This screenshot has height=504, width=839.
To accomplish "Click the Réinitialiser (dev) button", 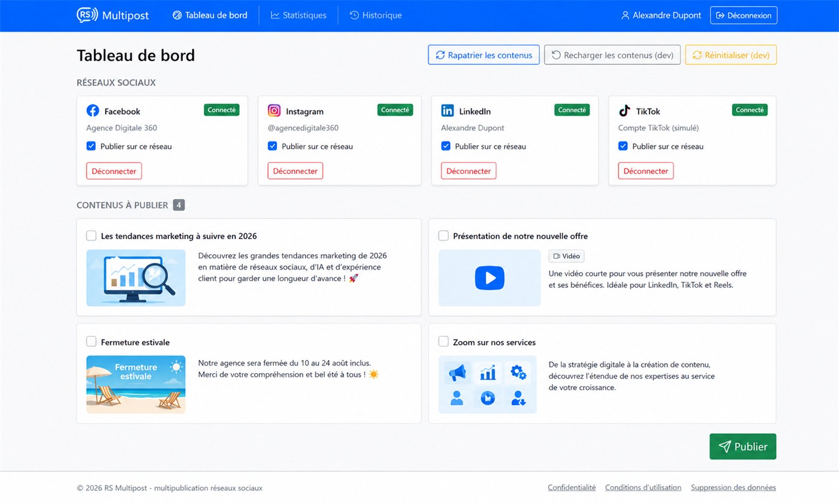I will [731, 55].
